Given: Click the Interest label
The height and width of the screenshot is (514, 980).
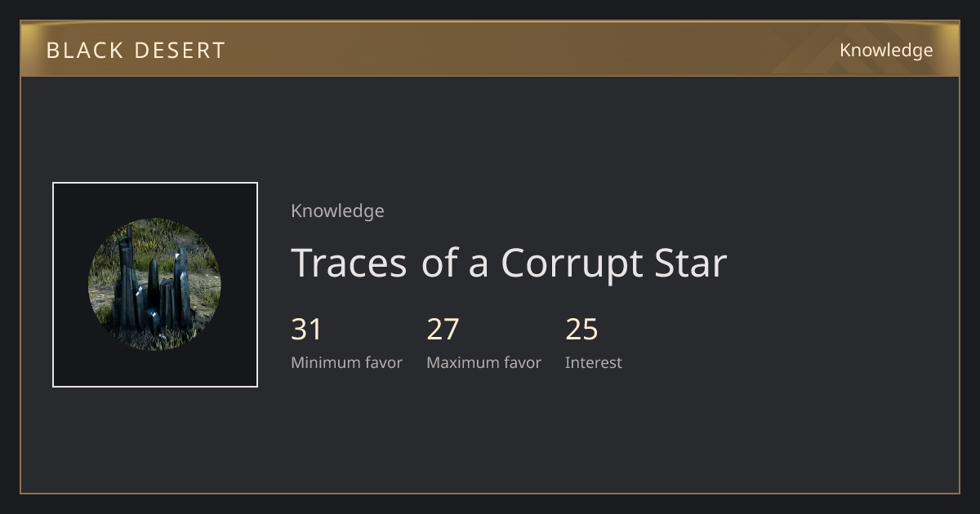Looking at the screenshot, I should (594, 362).
